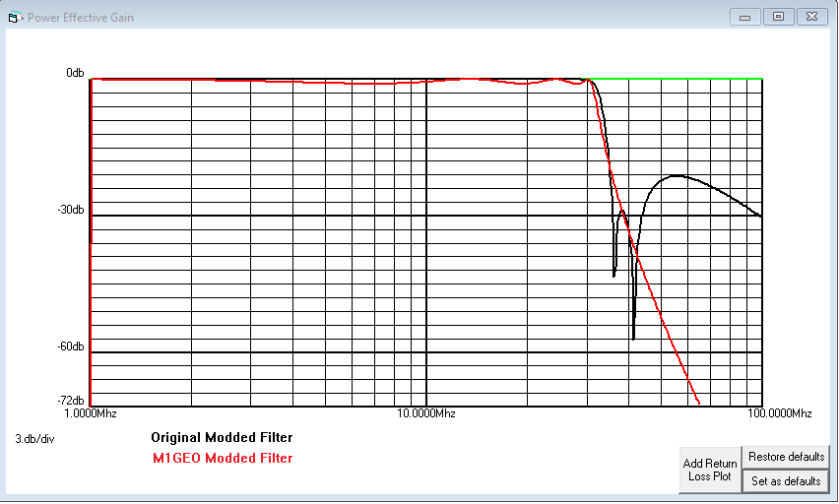Image resolution: width=839 pixels, height=504 pixels.
Task: Select the 'Original Modded Filter' legend text
Action: [x=222, y=438]
